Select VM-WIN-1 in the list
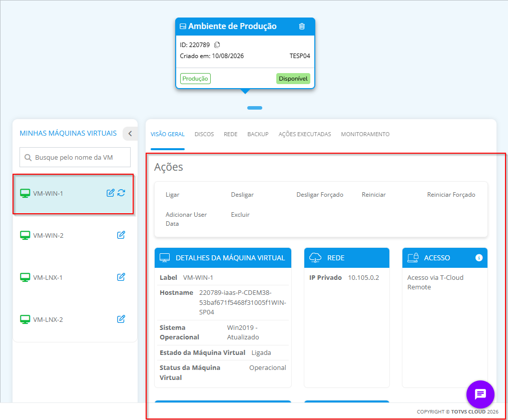Screen dimensions: 508x420 pos(73,193)
